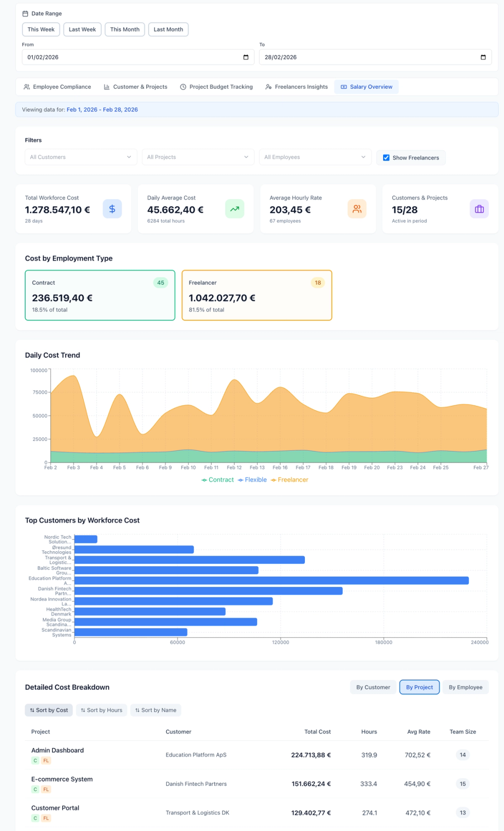Open the Customer & Projects tab
Viewport: 504px width, 831px height.
(x=136, y=87)
